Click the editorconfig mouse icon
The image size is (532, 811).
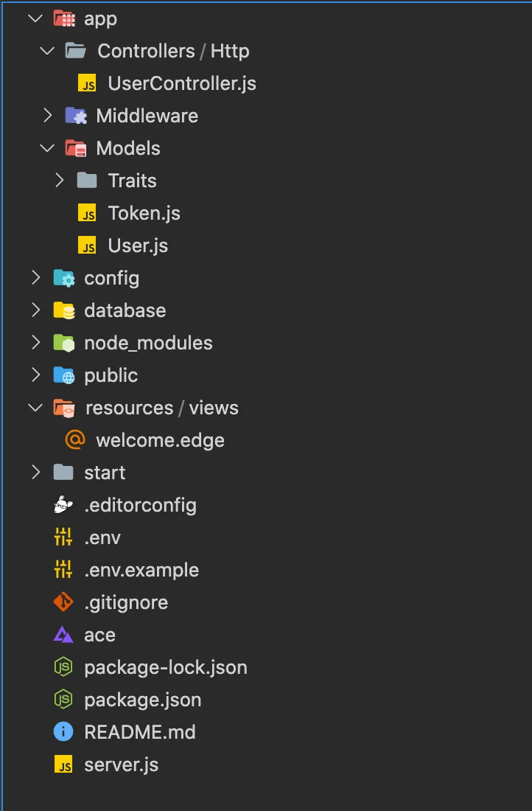point(63,505)
